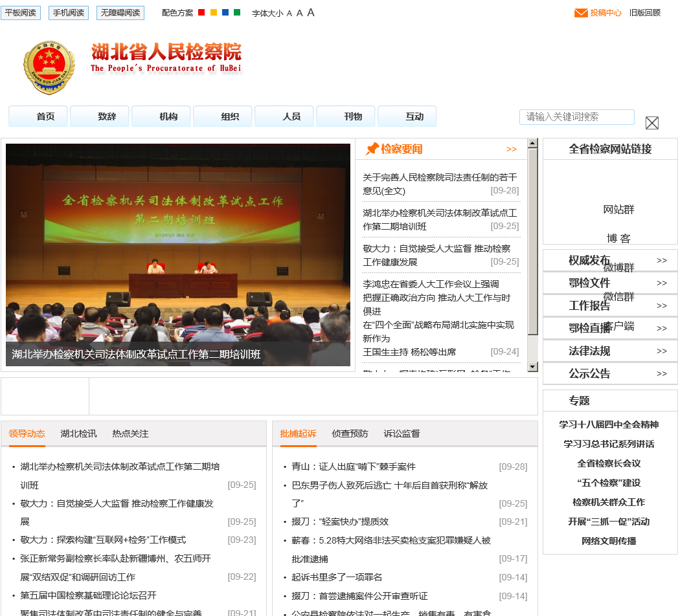The height and width of the screenshot is (616, 678).
Task: Open the 机构 menu item
Action: (x=161, y=116)
